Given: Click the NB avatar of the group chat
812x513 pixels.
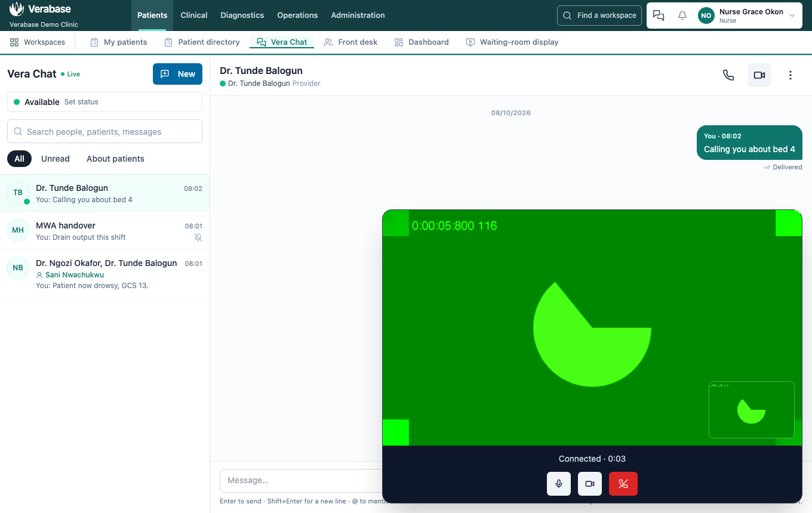Looking at the screenshot, I should [18, 268].
